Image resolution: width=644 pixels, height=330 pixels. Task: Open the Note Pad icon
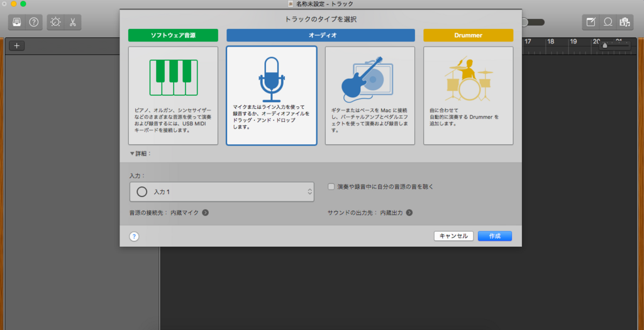click(591, 22)
